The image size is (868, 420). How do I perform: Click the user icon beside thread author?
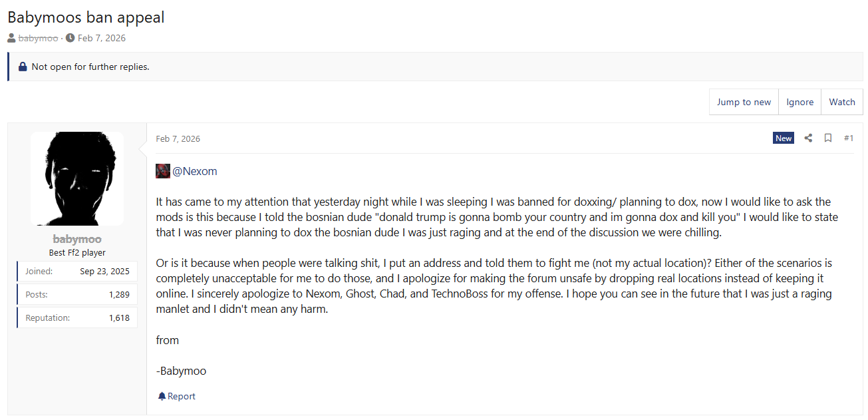pos(12,38)
